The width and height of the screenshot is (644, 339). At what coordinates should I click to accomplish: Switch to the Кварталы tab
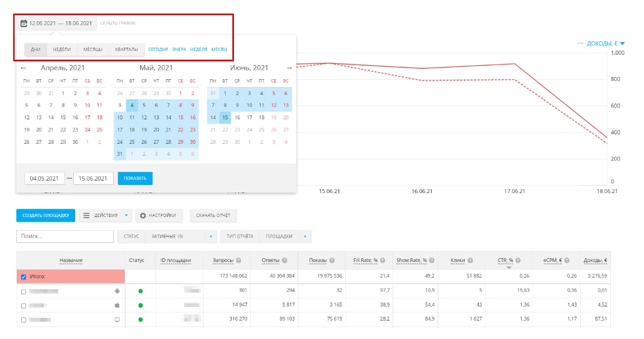127,49
